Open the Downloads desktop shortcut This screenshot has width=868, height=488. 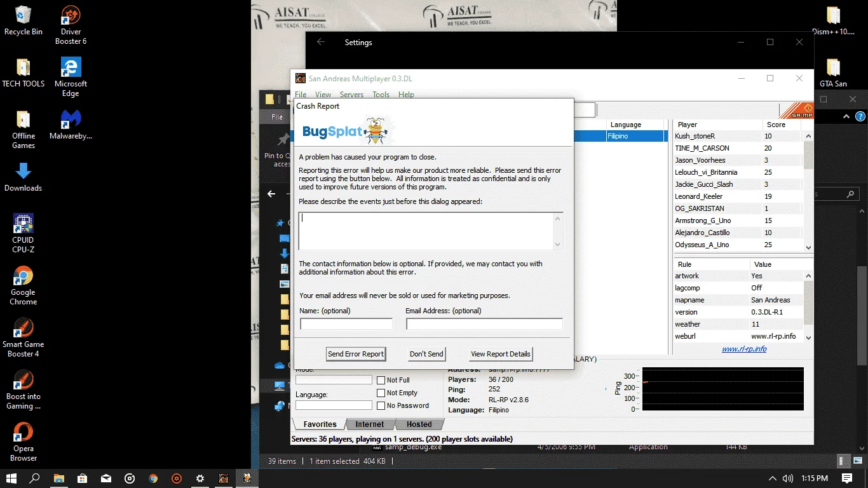[x=24, y=177]
